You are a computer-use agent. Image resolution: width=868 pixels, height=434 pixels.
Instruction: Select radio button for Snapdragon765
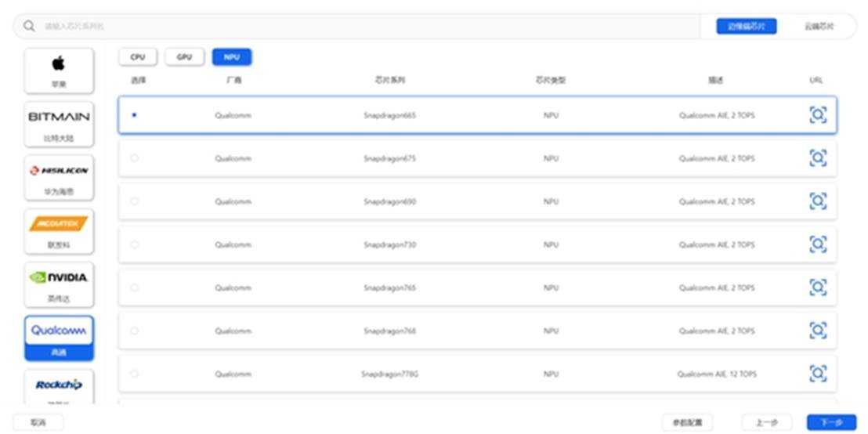pyautogui.click(x=135, y=288)
